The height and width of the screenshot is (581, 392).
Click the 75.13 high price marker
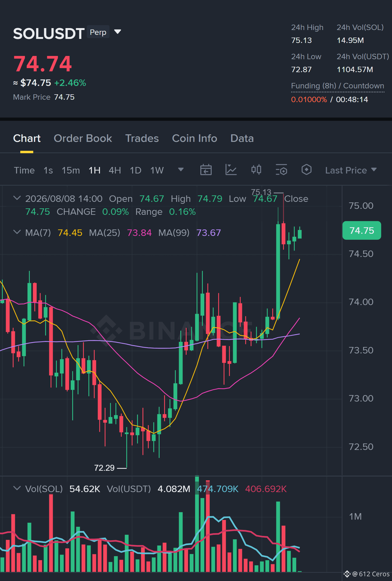[x=261, y=192]
